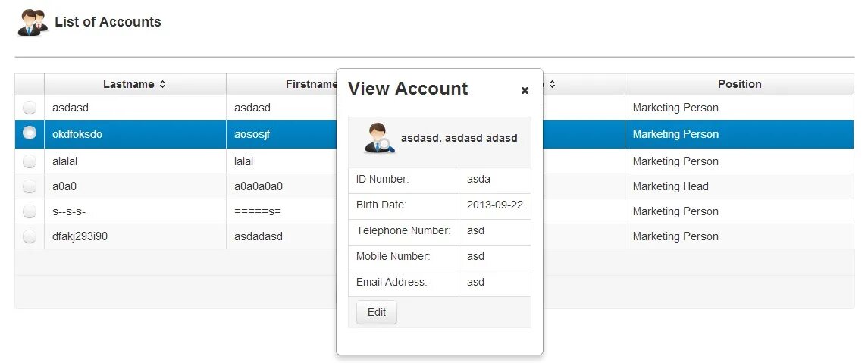The width and height of the screenshot is (868, 363).
Task: Click Lastname column sort arrows
Action: click(x=163, y=84)
